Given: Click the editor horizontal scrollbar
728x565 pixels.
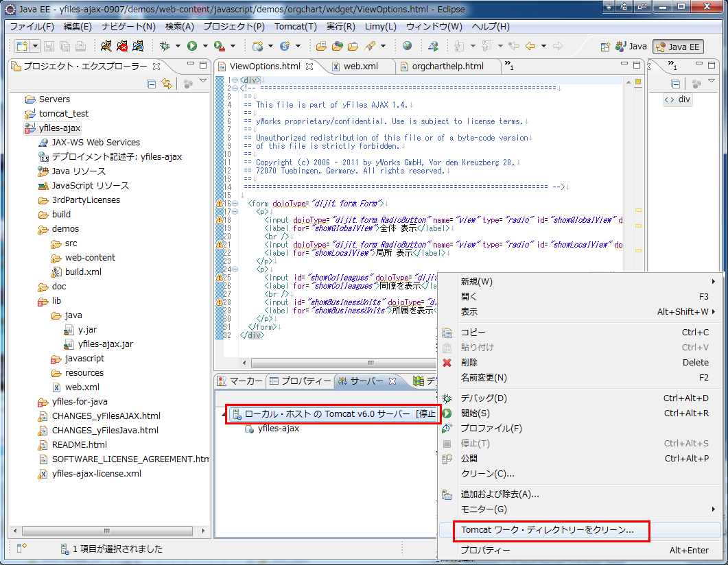Looking at the screenshot, I should coord(371,363).
